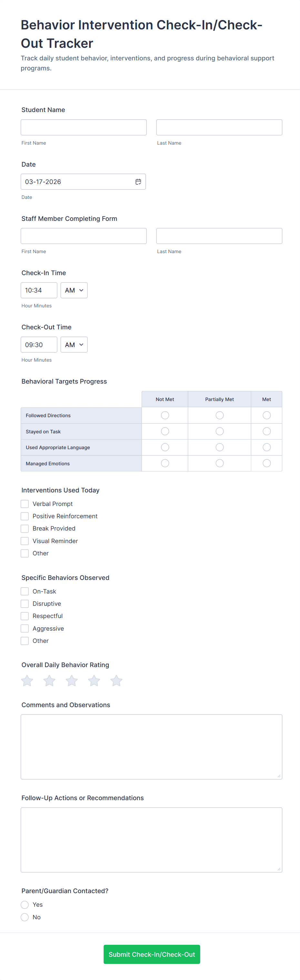Rate behavior with the first star
The width and height of the screenshot is (300, 980).
click(27, 680)
